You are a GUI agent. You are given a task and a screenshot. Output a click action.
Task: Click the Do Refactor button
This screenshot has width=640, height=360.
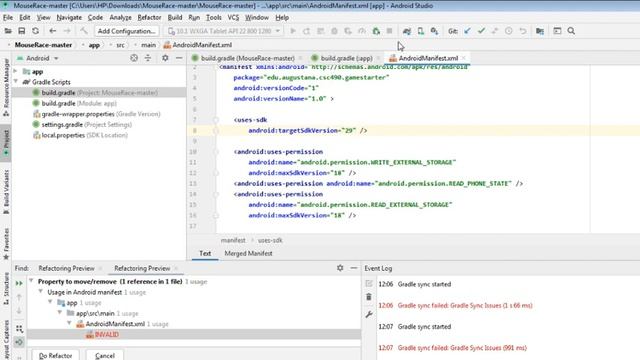click(x=56, y=356)
